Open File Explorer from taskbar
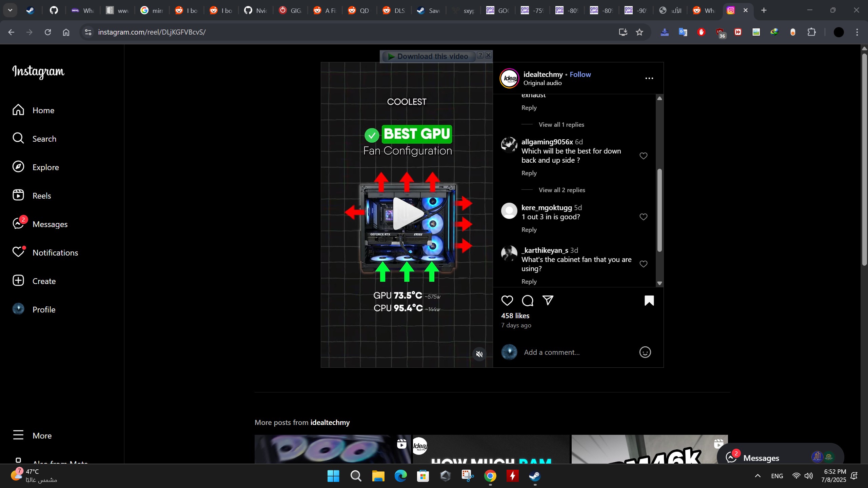 click(x=378, y=476)
